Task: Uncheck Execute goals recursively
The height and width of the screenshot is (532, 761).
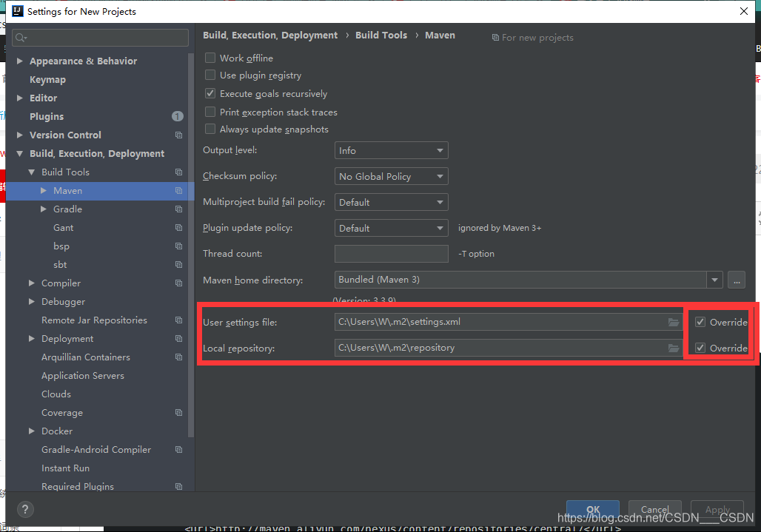Action: click(210, 93)
